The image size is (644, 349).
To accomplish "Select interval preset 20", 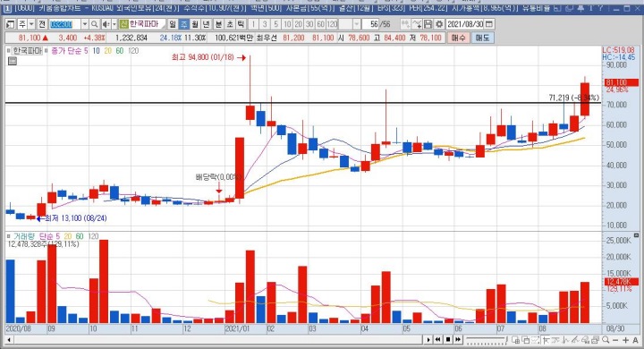I will (x=298, y=24).
